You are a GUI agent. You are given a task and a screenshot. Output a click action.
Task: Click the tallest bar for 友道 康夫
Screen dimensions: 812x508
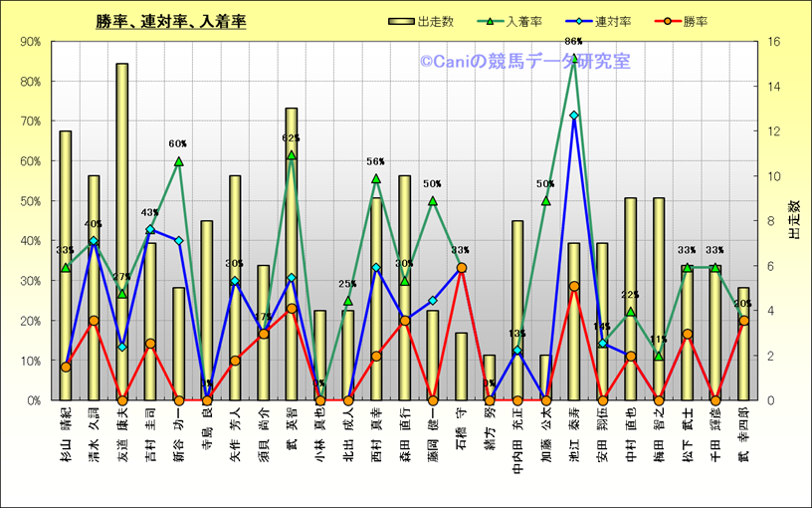[x=121, y=229]
